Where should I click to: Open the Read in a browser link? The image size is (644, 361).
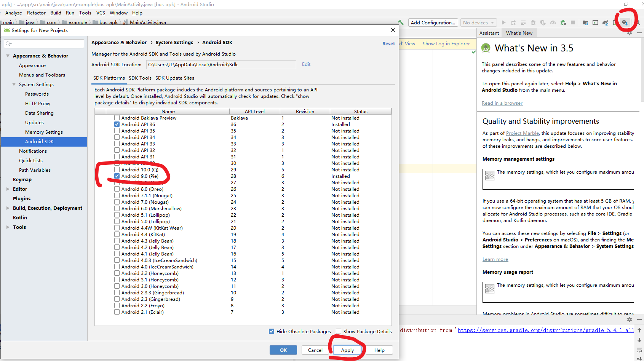502,103
